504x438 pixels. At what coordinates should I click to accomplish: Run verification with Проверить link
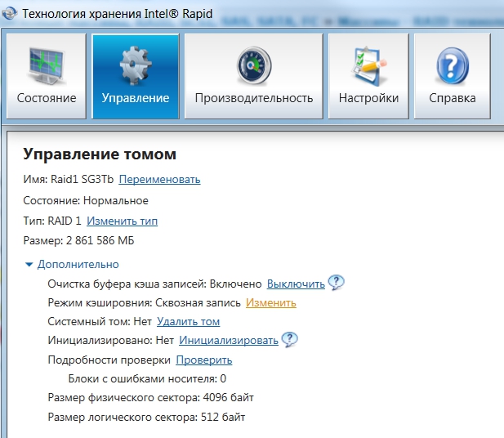204,360
